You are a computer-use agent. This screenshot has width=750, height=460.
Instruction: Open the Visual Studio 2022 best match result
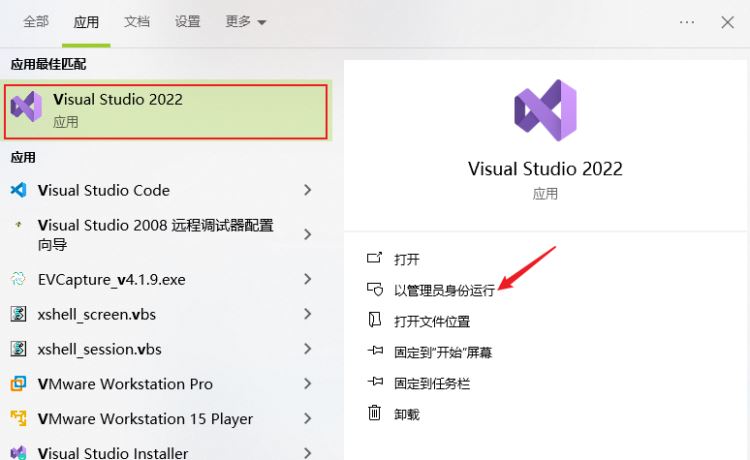165,111
